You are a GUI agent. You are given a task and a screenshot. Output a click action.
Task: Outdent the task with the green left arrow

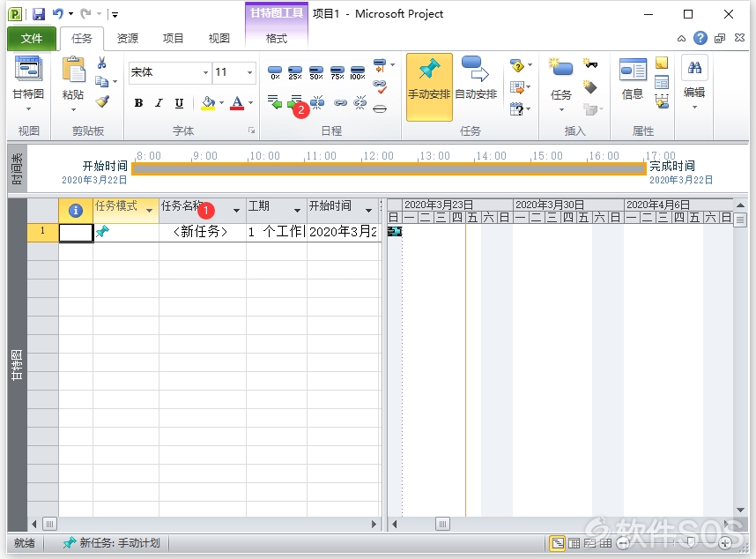point(274,101)
